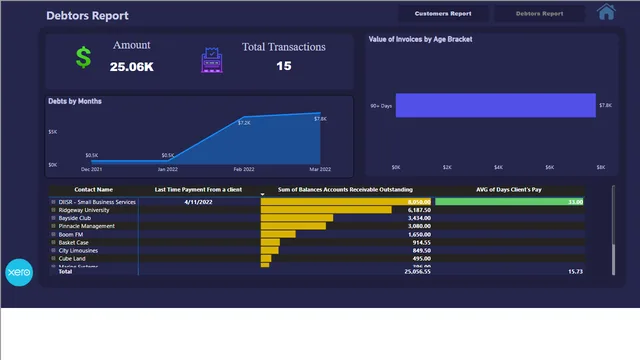Sort by Contact Name column header
This screenshot has height=360, width=640.
(93, 189)
